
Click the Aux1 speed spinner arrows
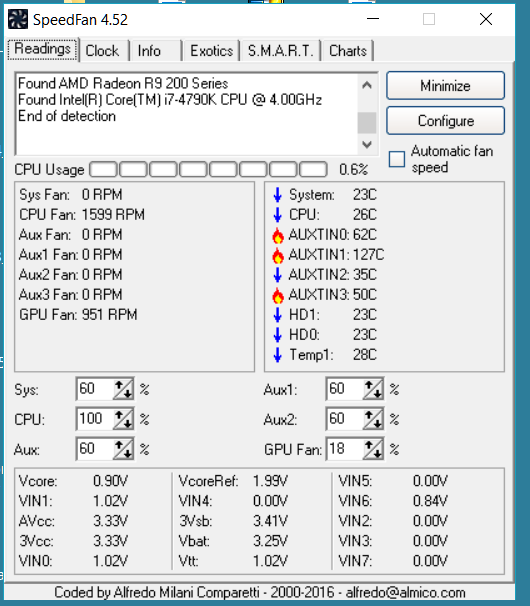[373, 389]
